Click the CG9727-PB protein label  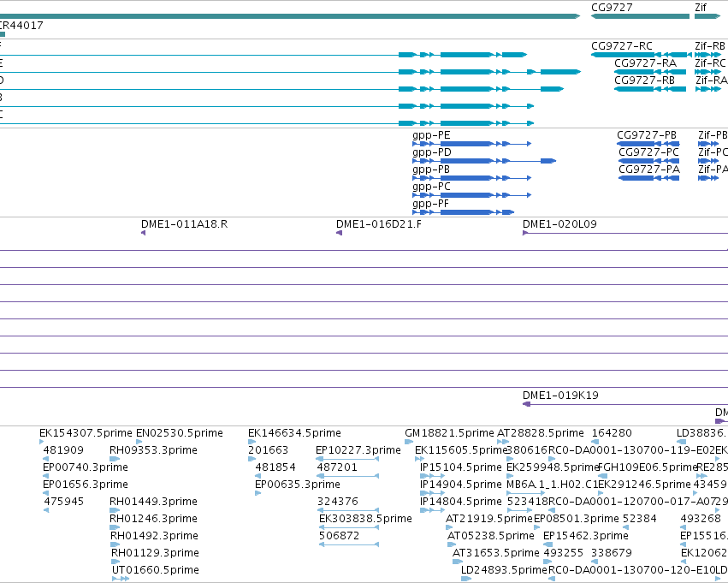(646, 135)
